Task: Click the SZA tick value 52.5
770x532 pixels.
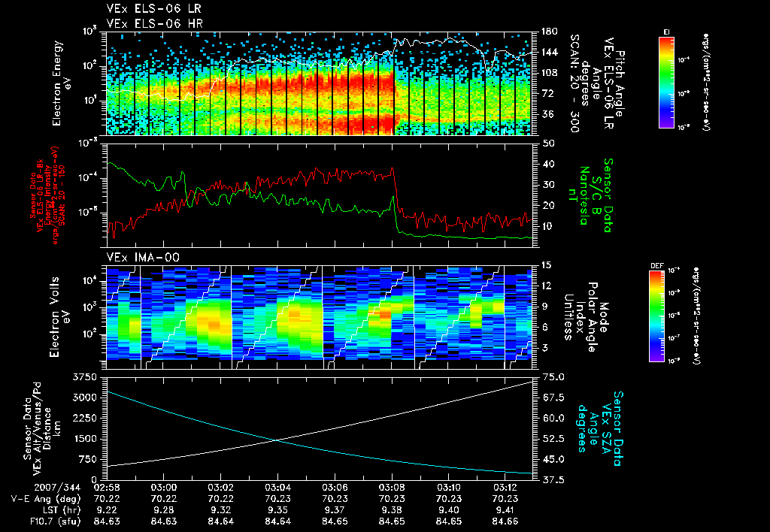Action: click(553, 439)
